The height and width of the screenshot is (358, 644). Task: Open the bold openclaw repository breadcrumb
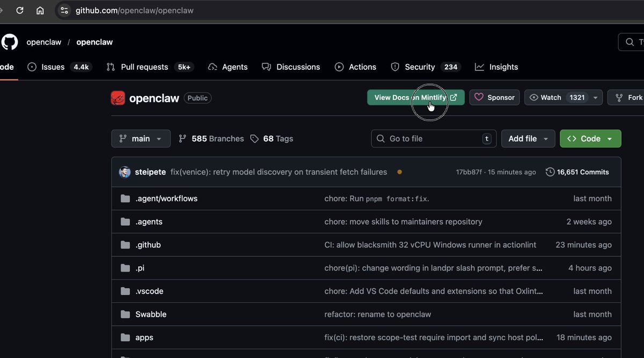(94, 42)
